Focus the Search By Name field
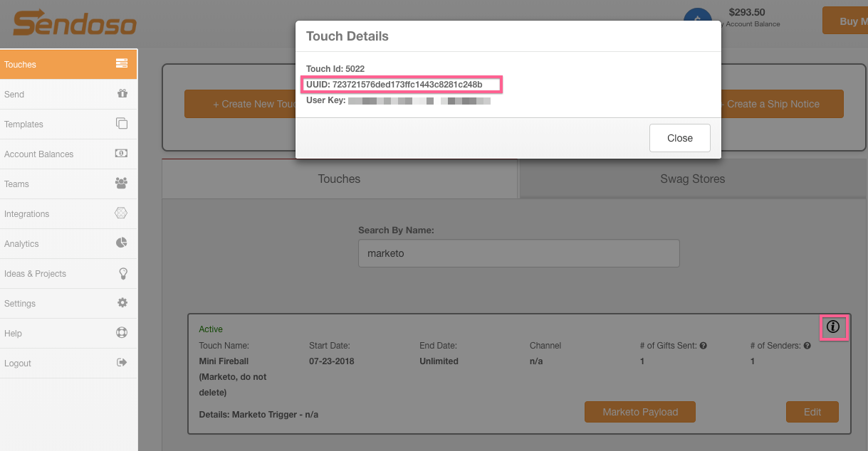 [x=518, y=253]
